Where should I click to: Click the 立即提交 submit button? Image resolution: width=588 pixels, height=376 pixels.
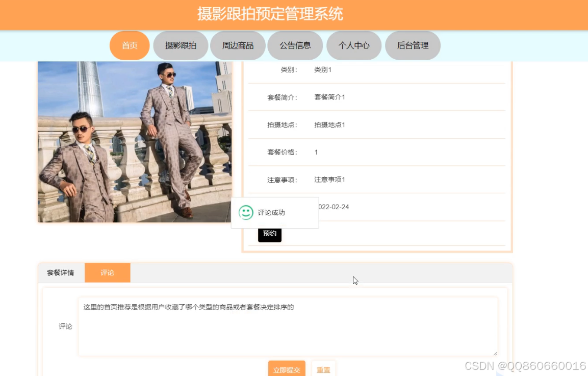tap(286, 368)
